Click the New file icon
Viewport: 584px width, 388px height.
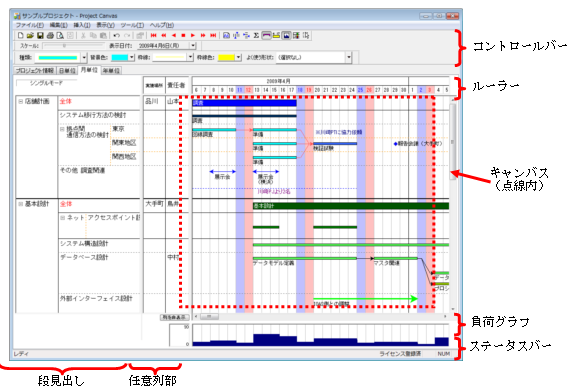21,35
